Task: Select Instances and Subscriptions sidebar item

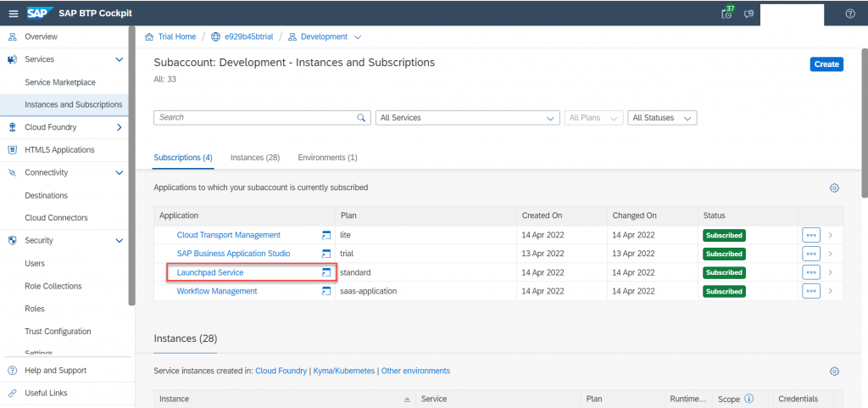Action: tap(64, 104)
